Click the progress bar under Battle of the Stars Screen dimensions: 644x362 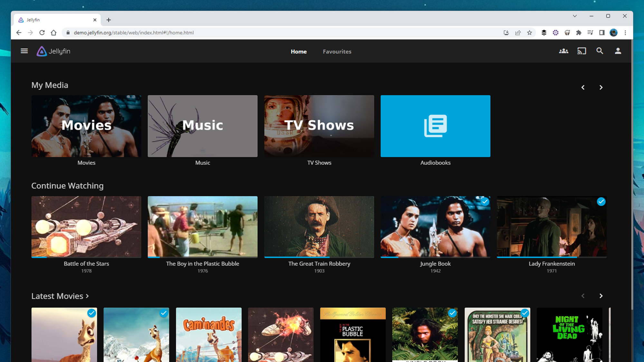(86, 257)
